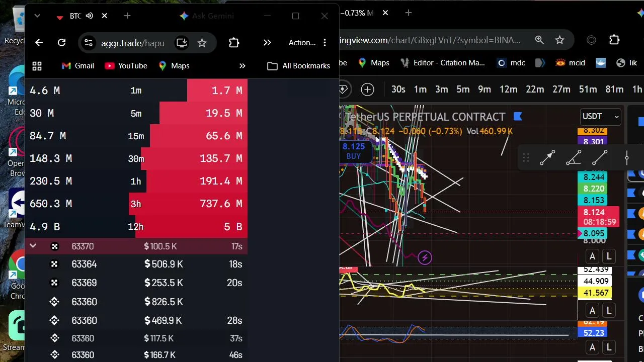Open the mcid bookmark

570,63
